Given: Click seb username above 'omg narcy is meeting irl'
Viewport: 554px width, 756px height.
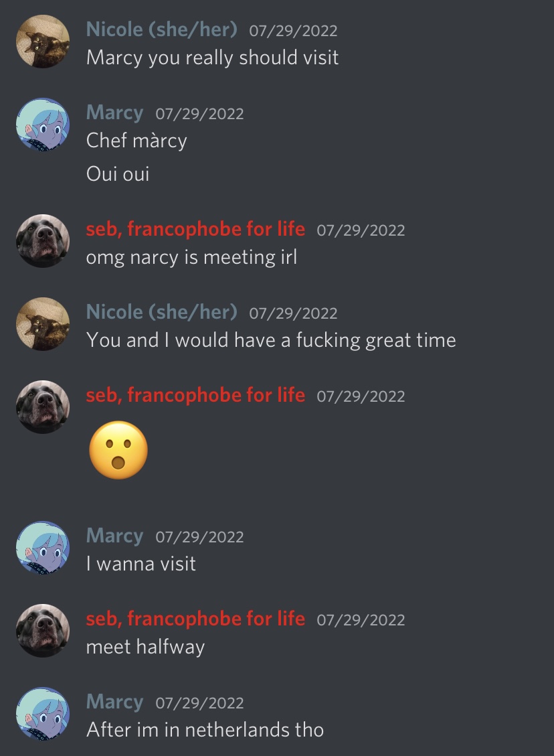Looking at the screenshot, I should [195, 229].
